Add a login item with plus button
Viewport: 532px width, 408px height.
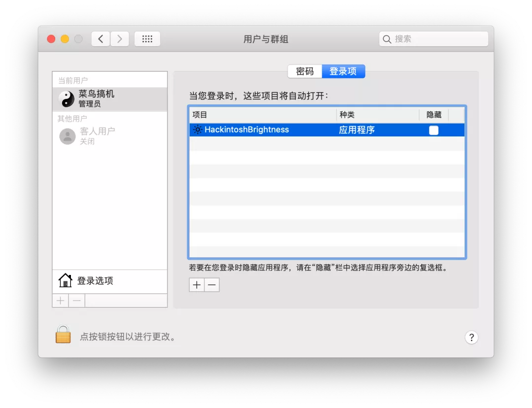[197, 285]
